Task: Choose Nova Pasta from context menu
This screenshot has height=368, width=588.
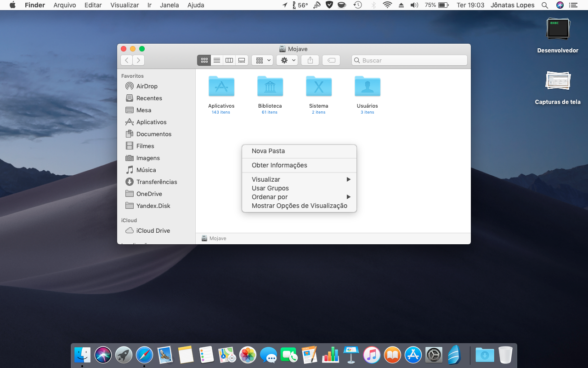Action: point(299,151)
